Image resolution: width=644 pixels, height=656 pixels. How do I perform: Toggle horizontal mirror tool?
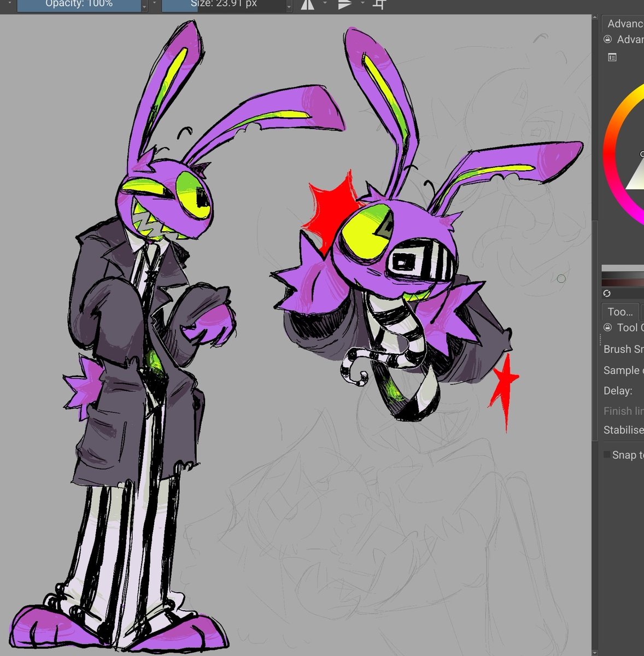(x=308, y=5)
